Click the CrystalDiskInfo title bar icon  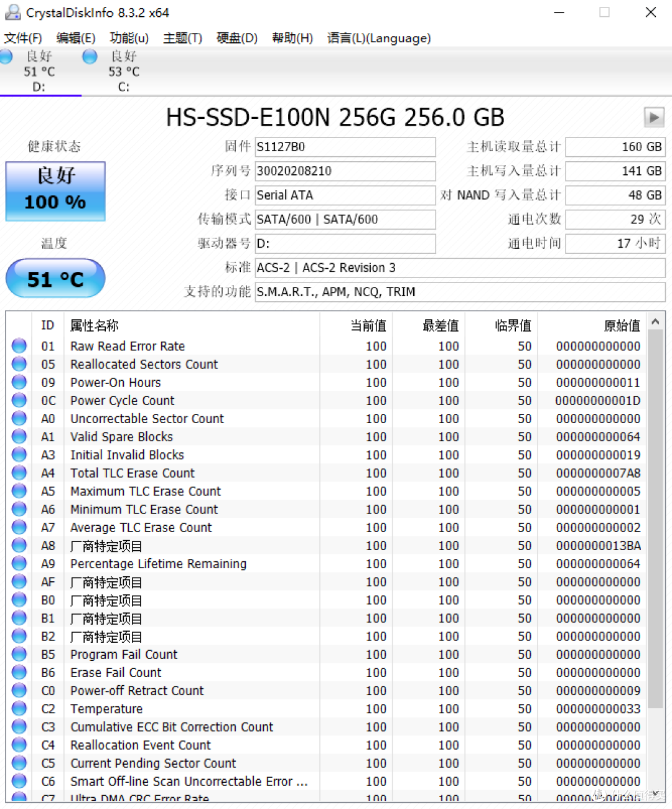12,12
